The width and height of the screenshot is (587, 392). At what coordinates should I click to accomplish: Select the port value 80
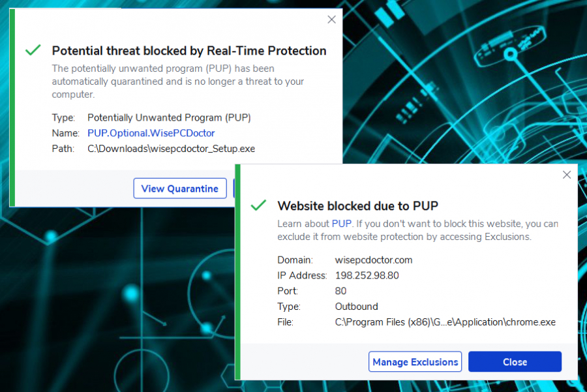[x=340, y=291]
